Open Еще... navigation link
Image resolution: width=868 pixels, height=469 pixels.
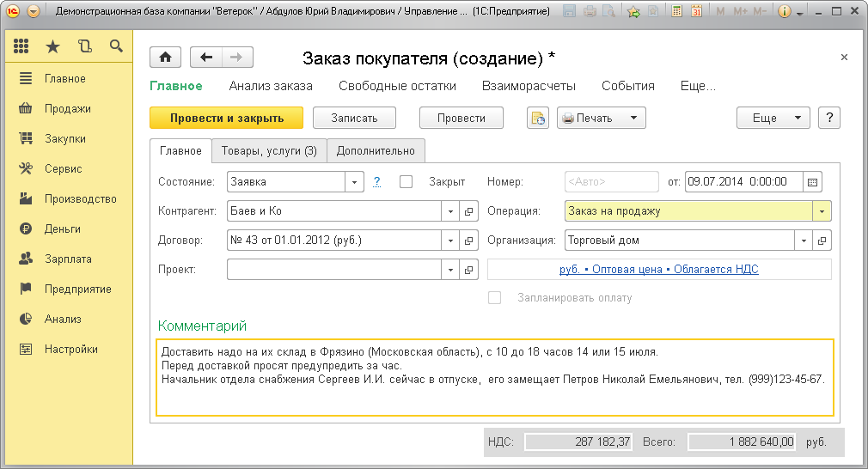(698, 86)
